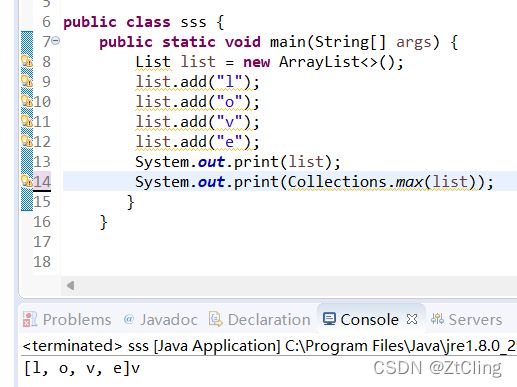Close the Console view with its X
Screen dimensions: 517x387
412,319
